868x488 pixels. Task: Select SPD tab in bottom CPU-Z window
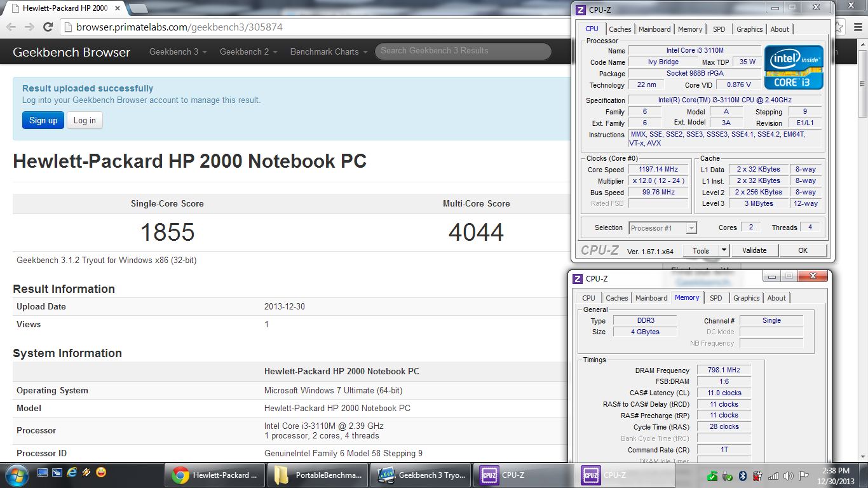(716, 298)
